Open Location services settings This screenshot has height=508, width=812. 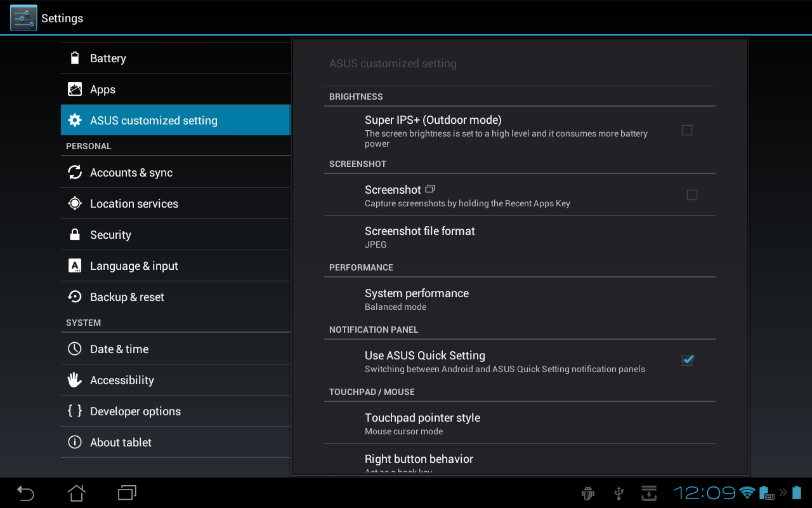click(176, 204)
